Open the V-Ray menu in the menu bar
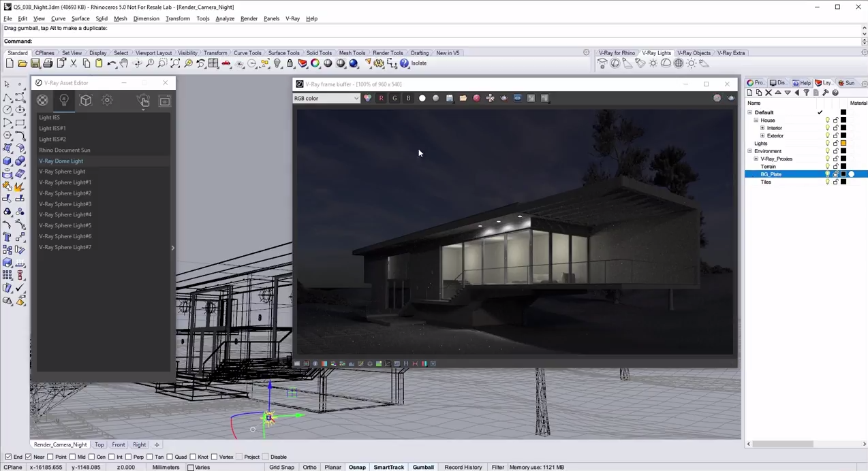868x471 pixels. 292,18
